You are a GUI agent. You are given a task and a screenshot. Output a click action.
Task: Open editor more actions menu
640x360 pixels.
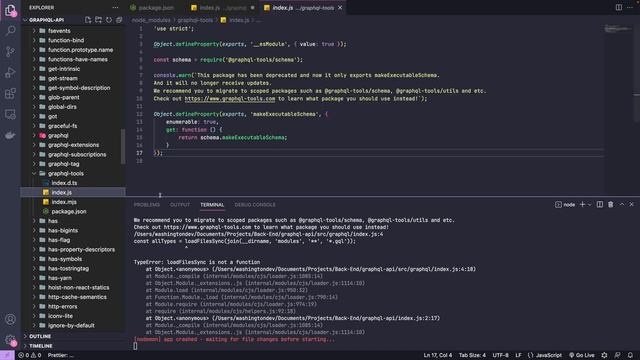630,7
